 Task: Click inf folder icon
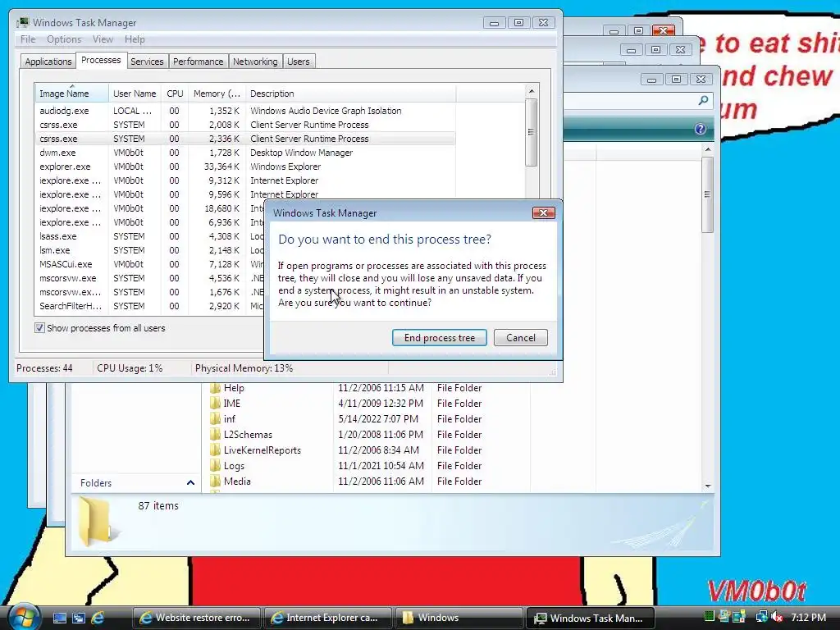pyautogui.click(x=216, y=419)
